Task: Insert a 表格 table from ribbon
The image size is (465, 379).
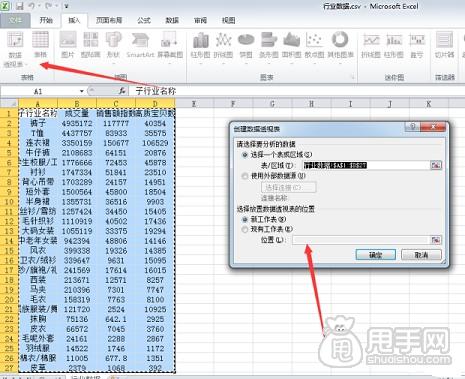Action: (x=40, y=45)
